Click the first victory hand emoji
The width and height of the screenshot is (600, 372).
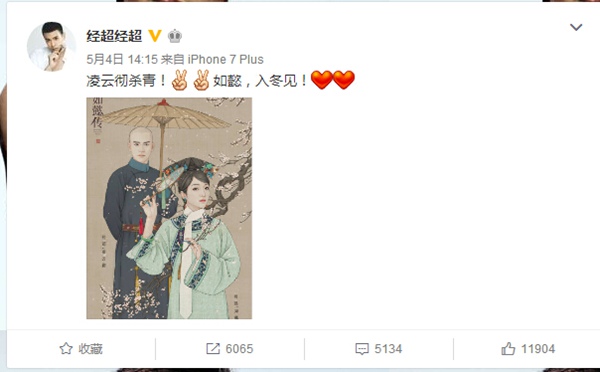179,80
